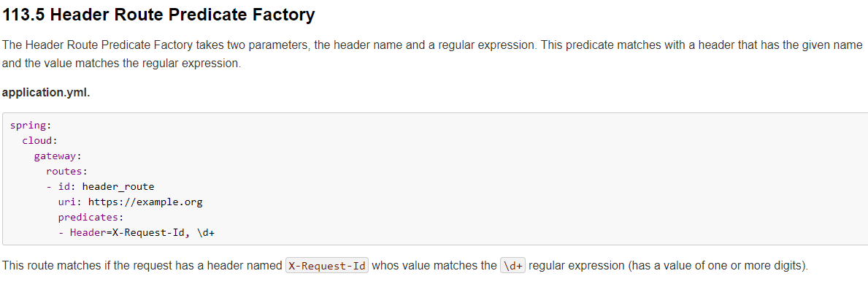Click the text 'and the value matches the regular expression'
868x287 pixels.
[122, 63]
